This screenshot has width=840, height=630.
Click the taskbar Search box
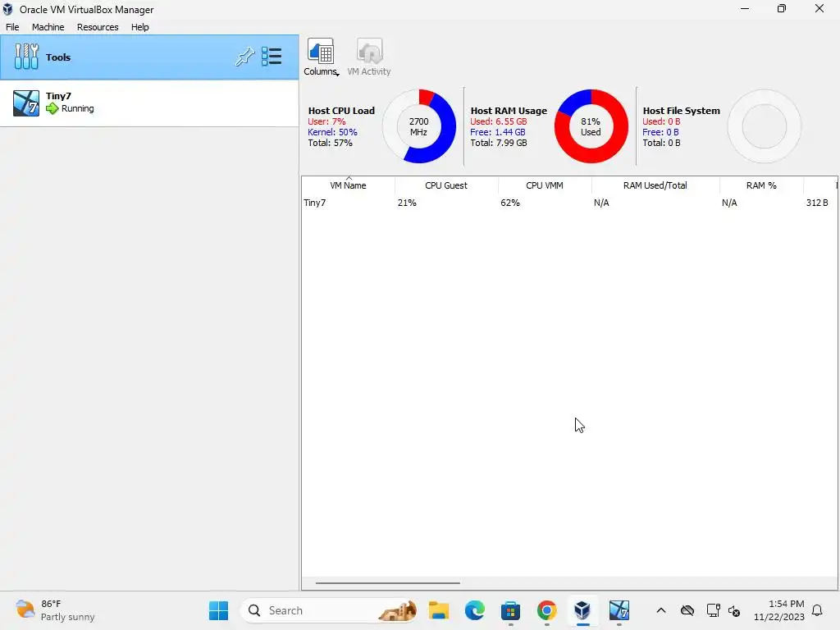click(329, 610)
